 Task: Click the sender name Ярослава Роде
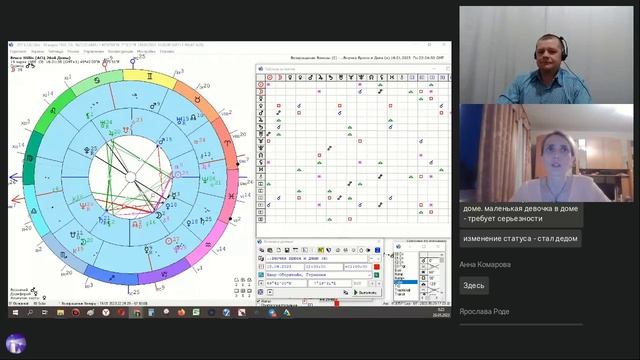(x=484, y=311)
